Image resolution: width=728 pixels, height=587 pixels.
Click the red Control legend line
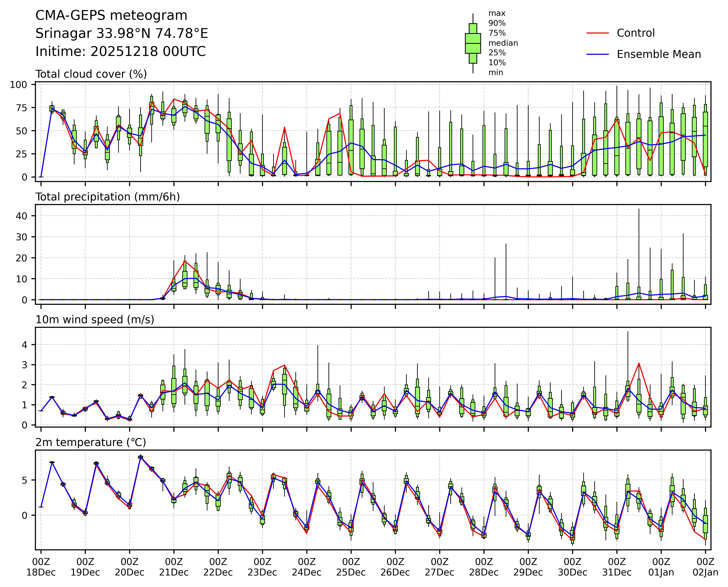pyautogui.click(x=597, y=33)
